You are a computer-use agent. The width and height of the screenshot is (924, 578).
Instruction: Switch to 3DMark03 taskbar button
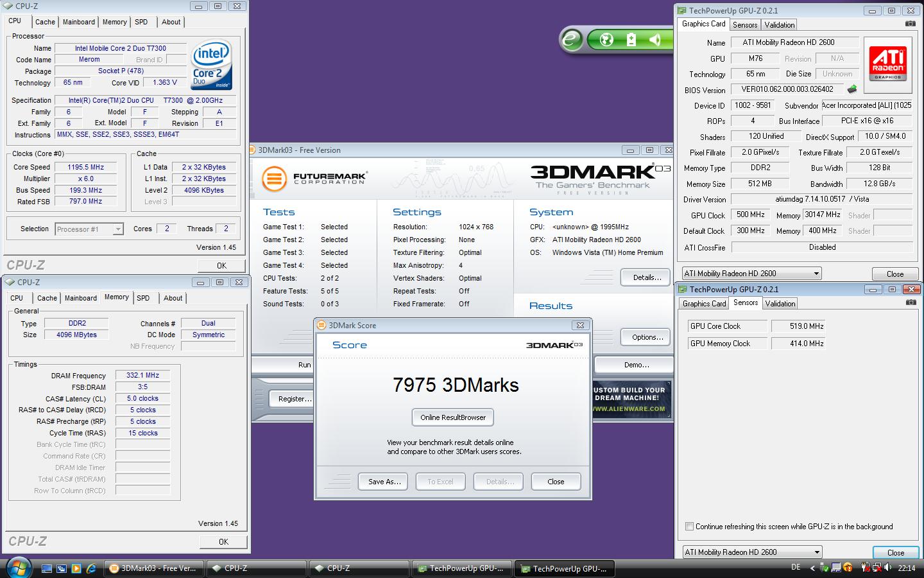coord(153,568)
